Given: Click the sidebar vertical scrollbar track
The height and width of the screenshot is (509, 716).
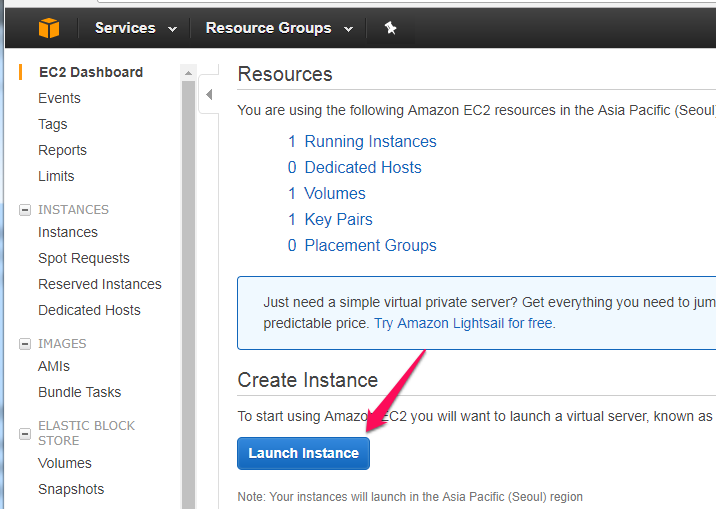Looking at the screenshot, I should [x=189, y=294].
